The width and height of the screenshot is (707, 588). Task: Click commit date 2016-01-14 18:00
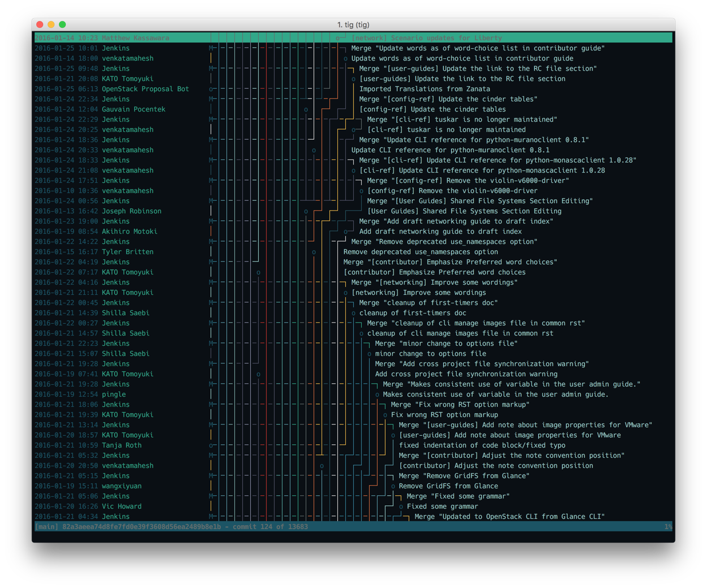point(66,58)
